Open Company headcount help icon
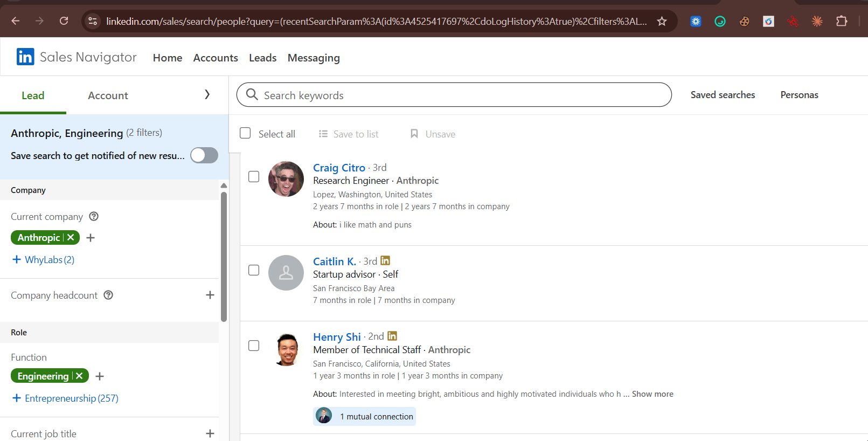 [x=108, y=295]
